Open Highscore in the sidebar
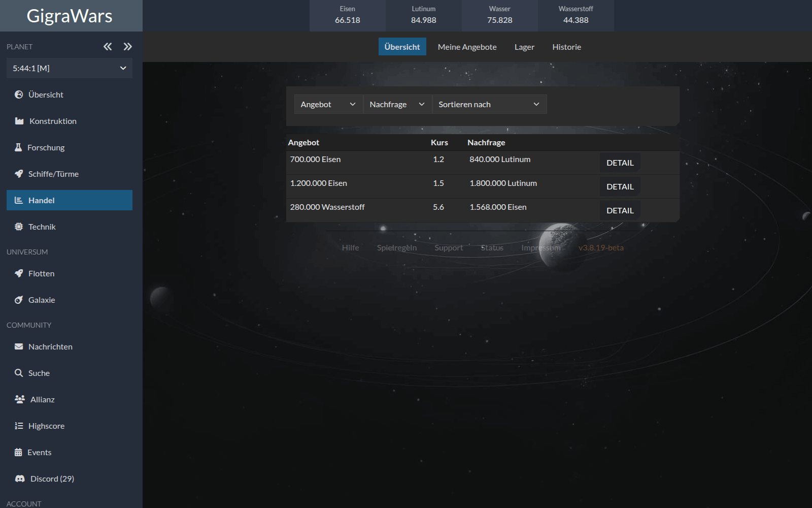 70,426
